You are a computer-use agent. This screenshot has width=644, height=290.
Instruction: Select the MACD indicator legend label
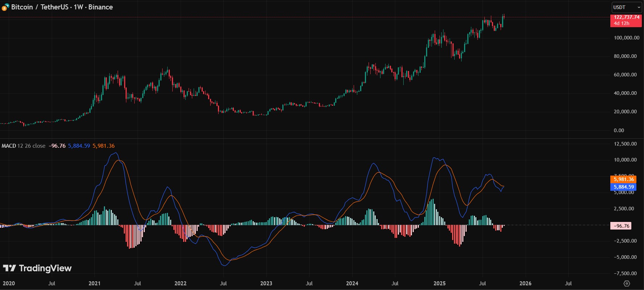coord(9,146)
